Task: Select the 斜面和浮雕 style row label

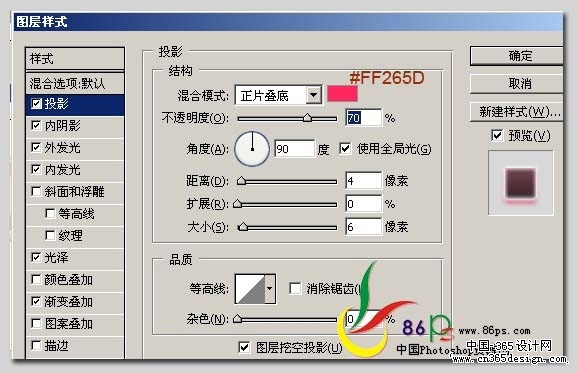Action: click(74, 192)
